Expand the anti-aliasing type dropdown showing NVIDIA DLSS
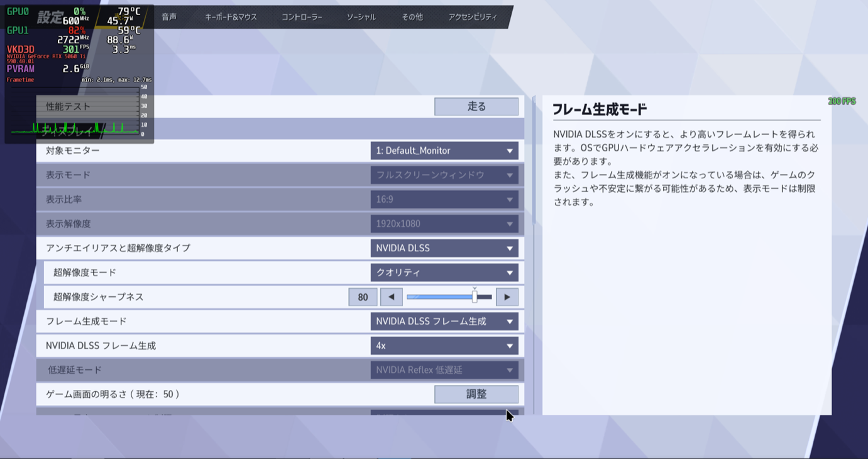 point(444,248)
